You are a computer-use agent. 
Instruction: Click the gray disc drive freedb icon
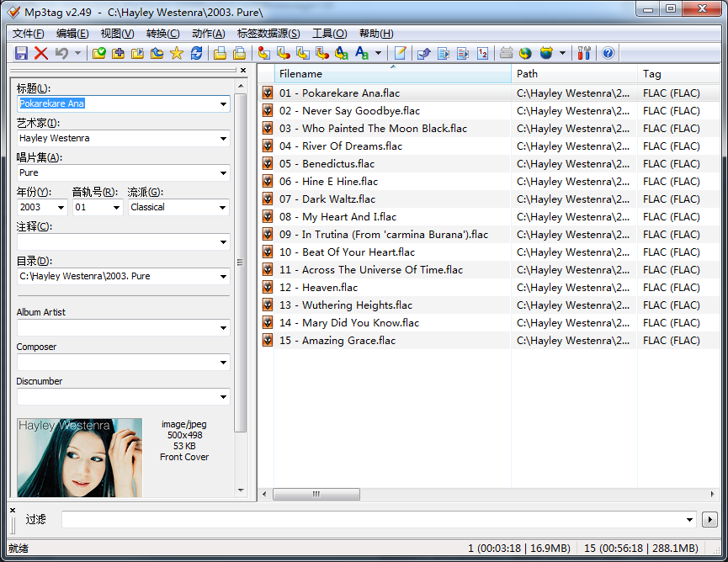click(x=506, y=53)
